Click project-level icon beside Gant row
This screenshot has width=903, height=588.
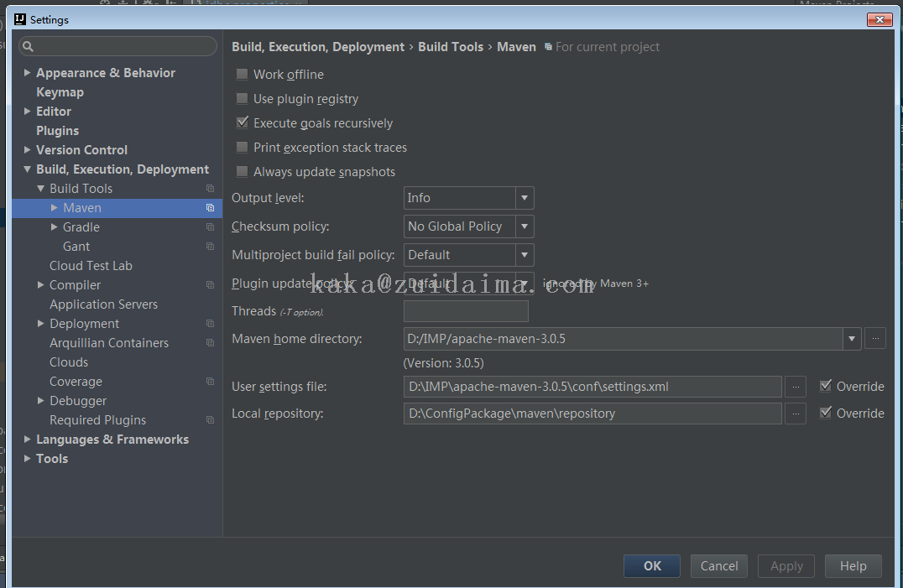(x=210, y=247)
